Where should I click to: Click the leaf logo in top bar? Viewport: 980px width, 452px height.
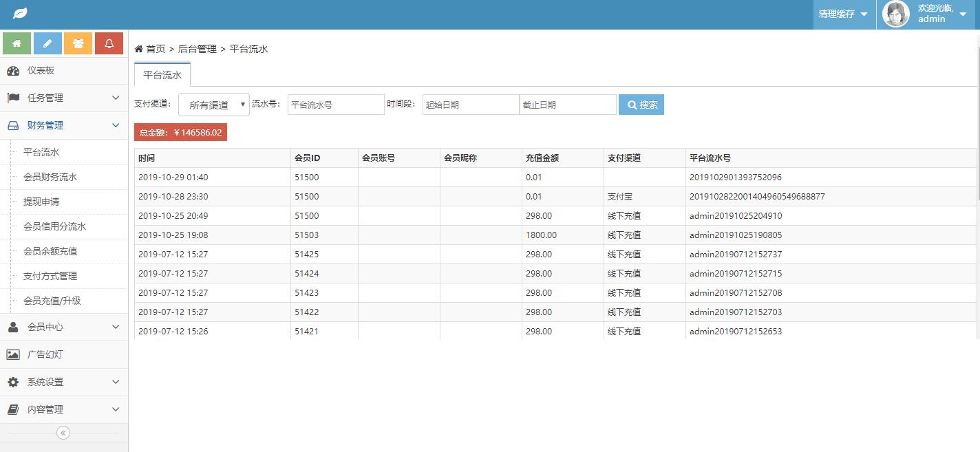(19, 14)
